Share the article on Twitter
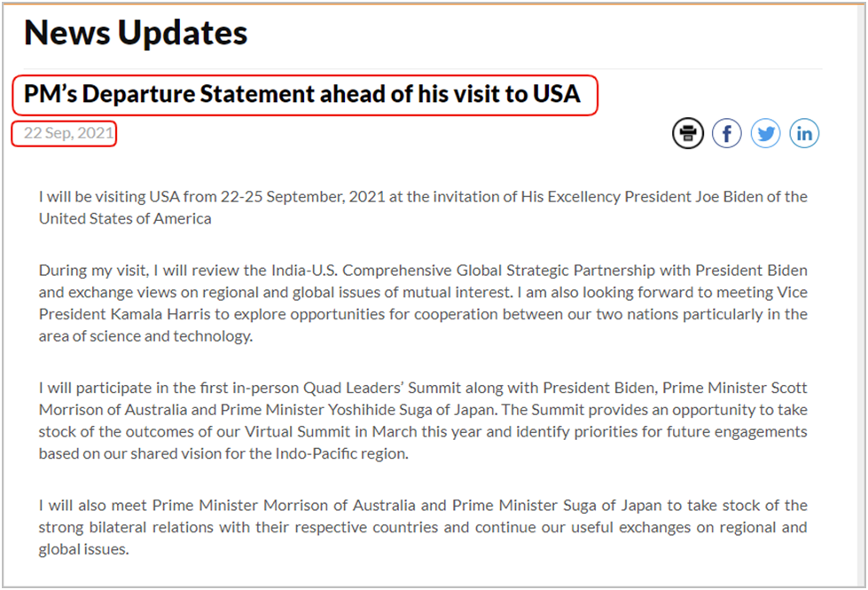The height and width of the screenshot is (590, 868). [765, 133]
